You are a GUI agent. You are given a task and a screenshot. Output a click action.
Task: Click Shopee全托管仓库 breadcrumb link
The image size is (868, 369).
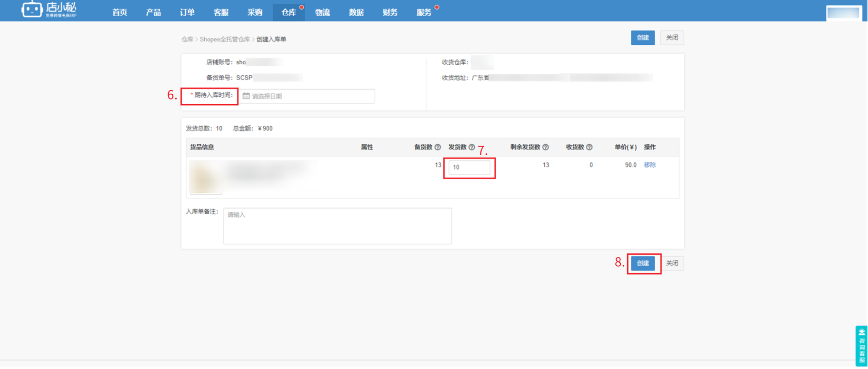[x=224, y=40]
